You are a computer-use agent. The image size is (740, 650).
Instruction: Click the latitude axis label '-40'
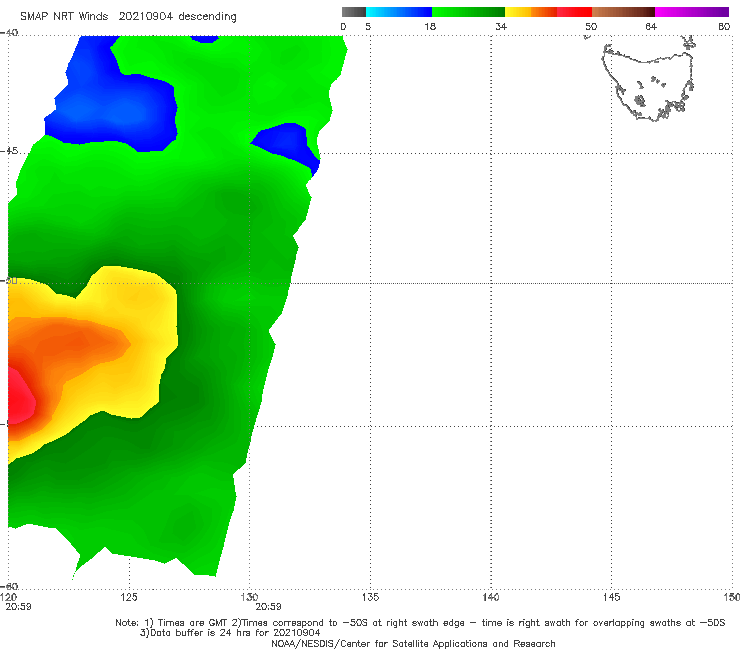[9, 33]
